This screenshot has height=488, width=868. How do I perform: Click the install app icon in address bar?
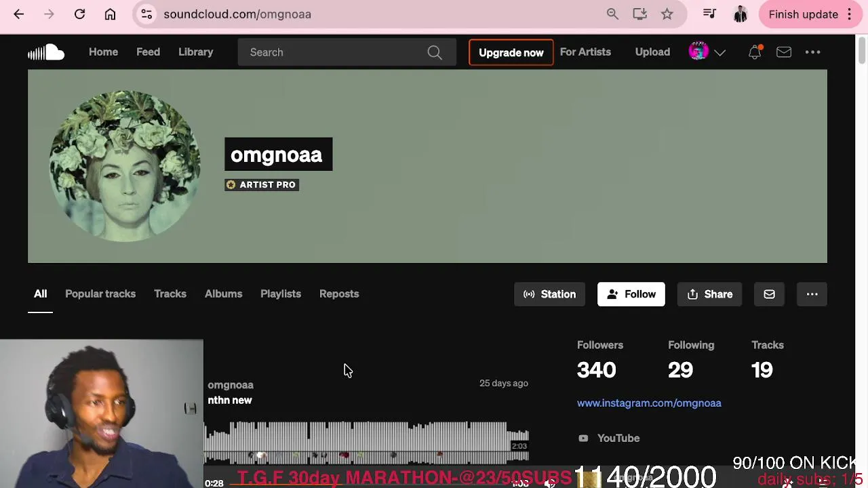coord(639,14)
